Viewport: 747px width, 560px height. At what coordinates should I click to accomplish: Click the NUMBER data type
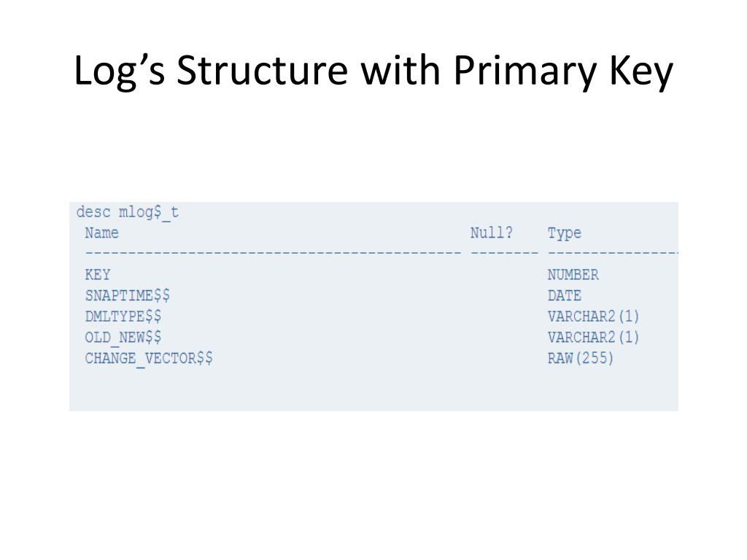coord(573,275)
